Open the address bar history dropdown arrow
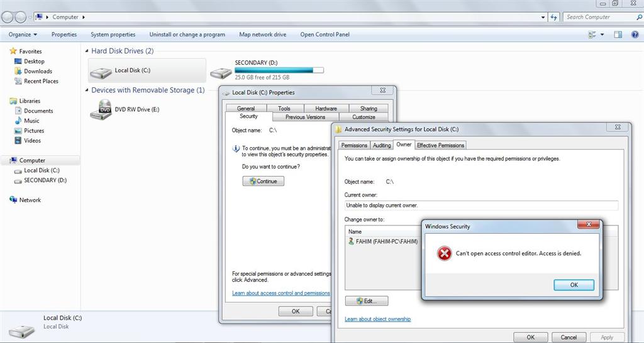This screenshot has width=644, height=343. (x=543, y=17)
